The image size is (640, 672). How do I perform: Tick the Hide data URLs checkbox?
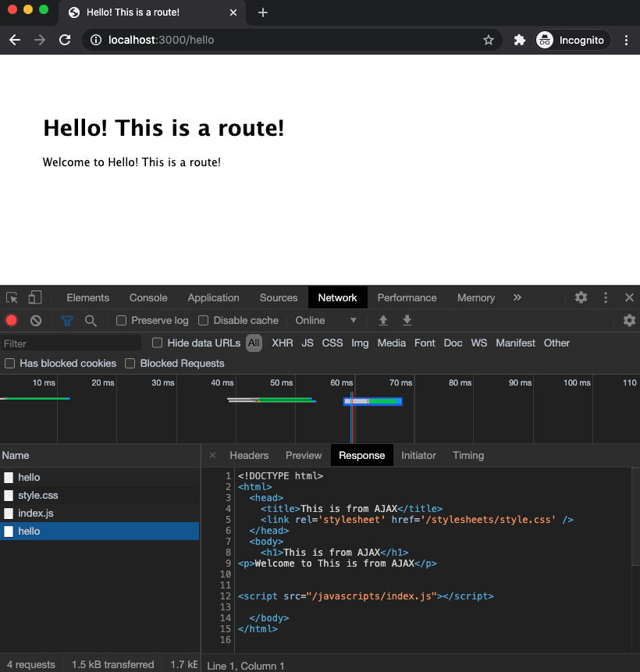tap(158, 343)
